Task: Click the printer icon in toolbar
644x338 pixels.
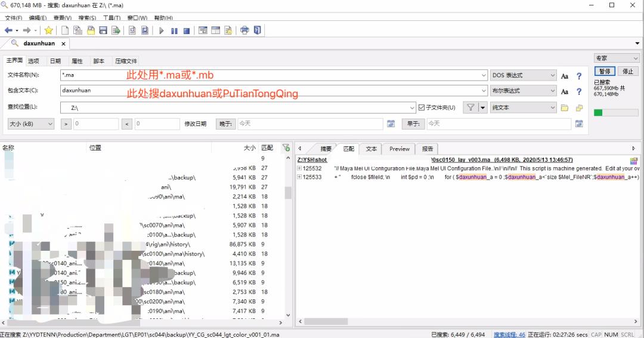Action: (x=244, y=30)
